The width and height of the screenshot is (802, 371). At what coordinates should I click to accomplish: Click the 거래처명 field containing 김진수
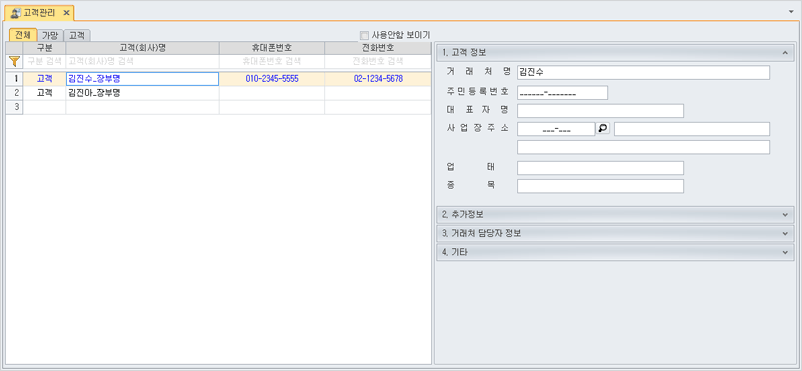pos(643,73)
